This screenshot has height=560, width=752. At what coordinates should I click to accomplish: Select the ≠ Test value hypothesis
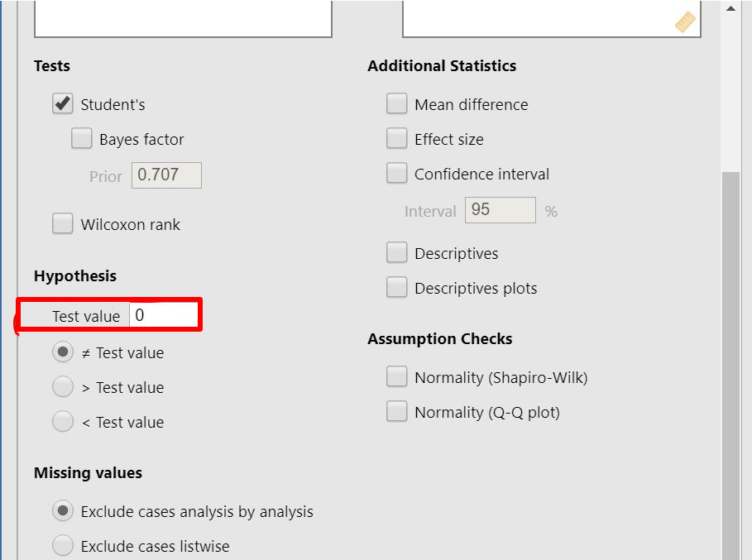[63, 352]
